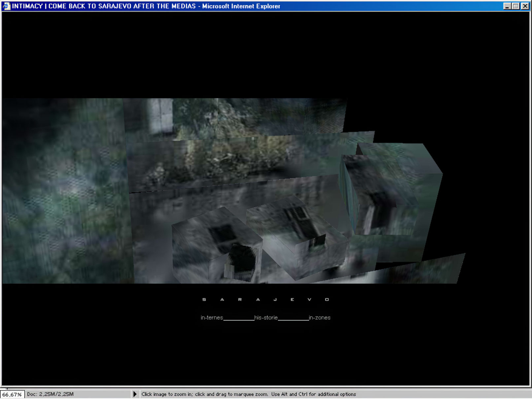Click the letter J of SARAJEVO
The image size is (532, 399).
click(x=275, y=300)
